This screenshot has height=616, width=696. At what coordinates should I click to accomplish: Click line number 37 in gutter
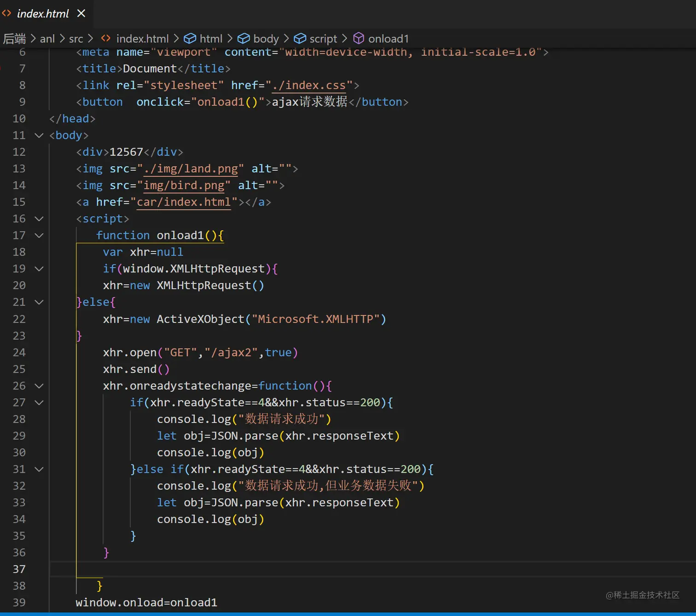pos(19,569)
